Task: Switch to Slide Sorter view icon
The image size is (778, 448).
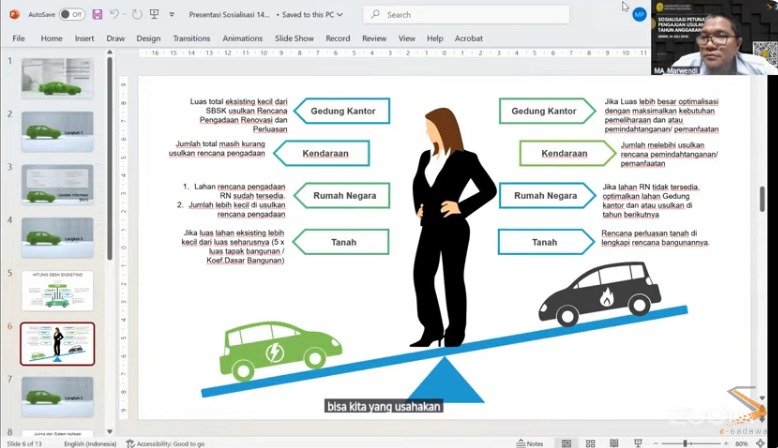Action: [590, 444]
